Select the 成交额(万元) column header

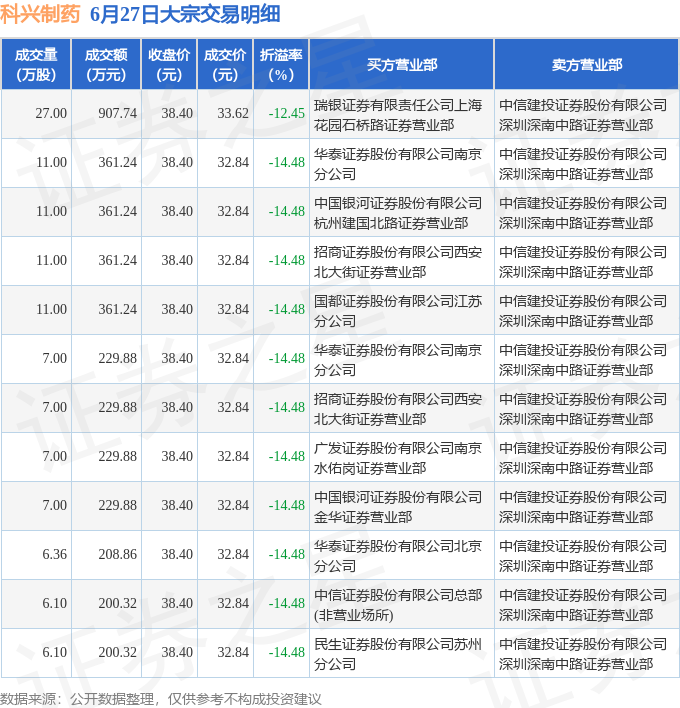(x=106, y=65)
